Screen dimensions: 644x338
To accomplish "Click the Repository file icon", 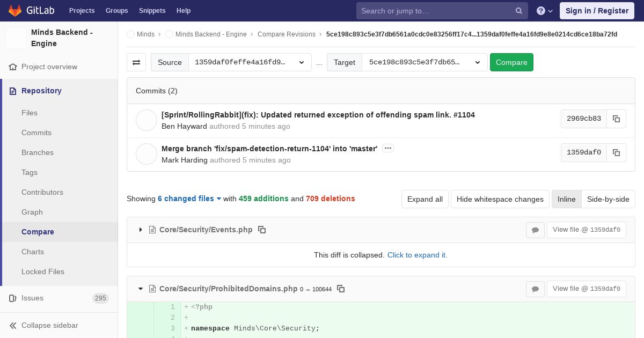I will [13, 91].
